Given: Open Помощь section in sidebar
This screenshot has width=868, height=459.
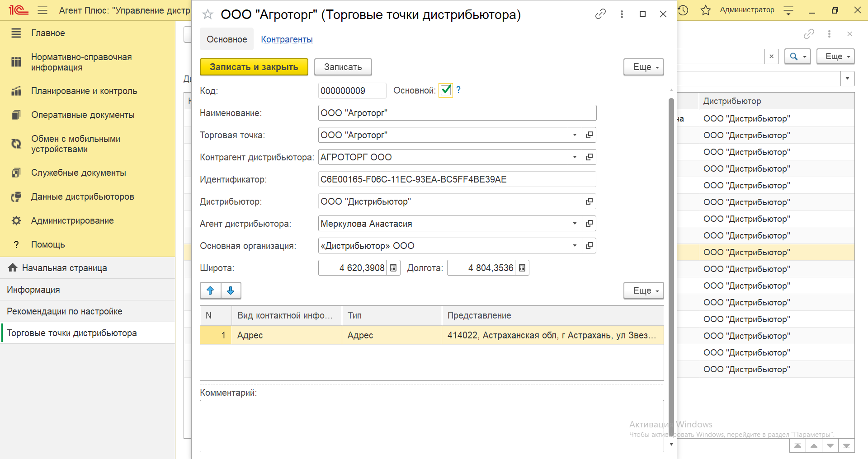Looking at the screenshot, I should [x=88, y=244].
